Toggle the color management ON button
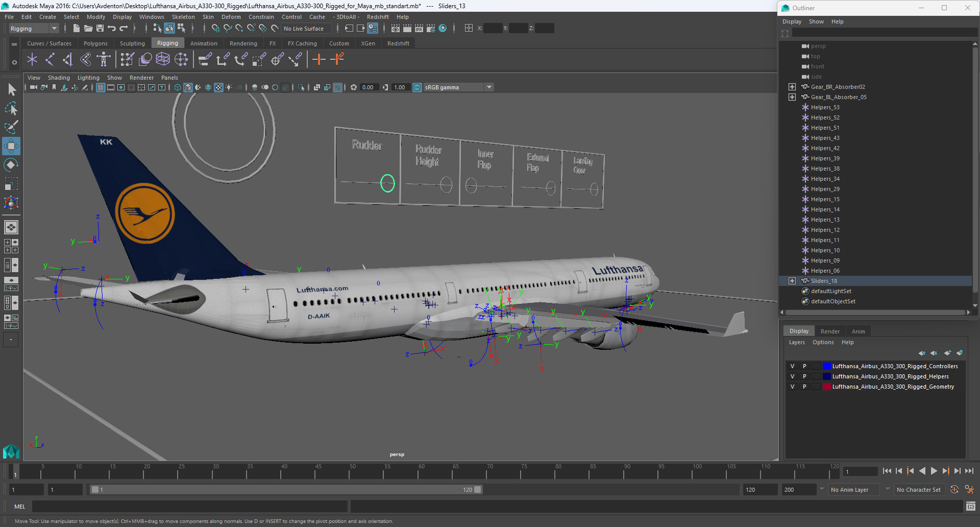 (x=417, y=87)
